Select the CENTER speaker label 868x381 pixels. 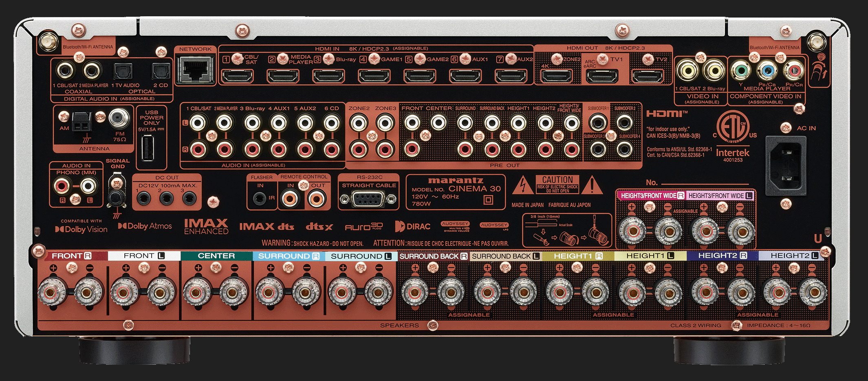[216, 256]
